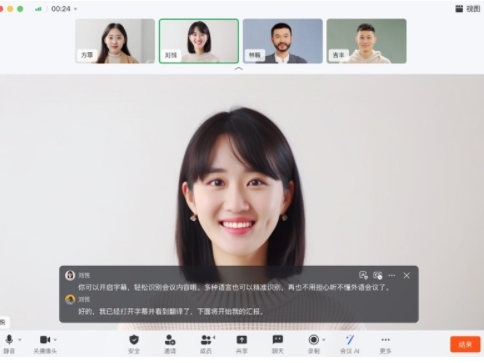
Task: Start recording with the 录制 icon
Action: pos(313,340)
